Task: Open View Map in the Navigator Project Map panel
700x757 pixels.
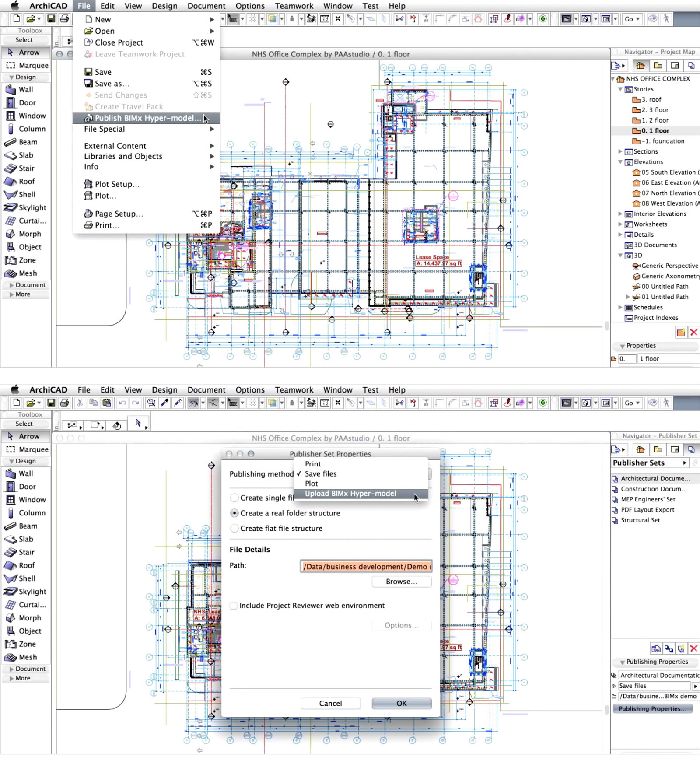Action: coord(658,66)
